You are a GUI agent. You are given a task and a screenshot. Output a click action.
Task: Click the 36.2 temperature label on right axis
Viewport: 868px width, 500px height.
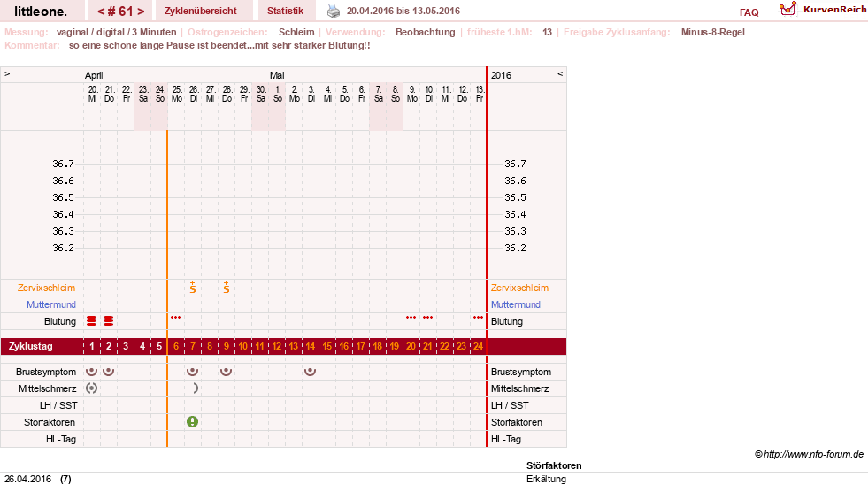tap(515, 248)
